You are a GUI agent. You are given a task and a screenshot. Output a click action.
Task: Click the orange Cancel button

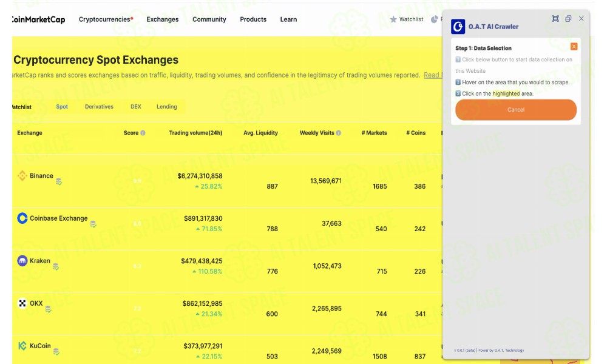pos(516,110)
